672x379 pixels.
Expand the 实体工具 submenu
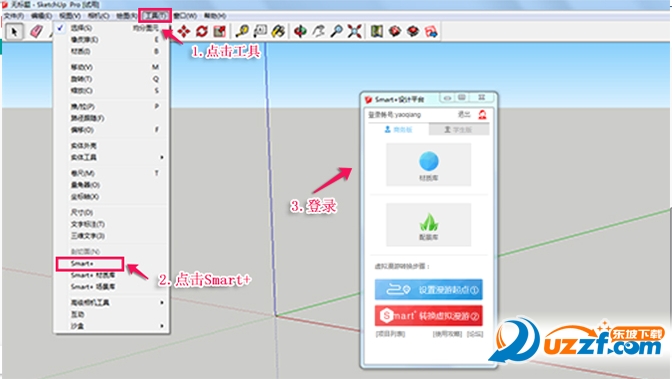[x=111, y=157]
